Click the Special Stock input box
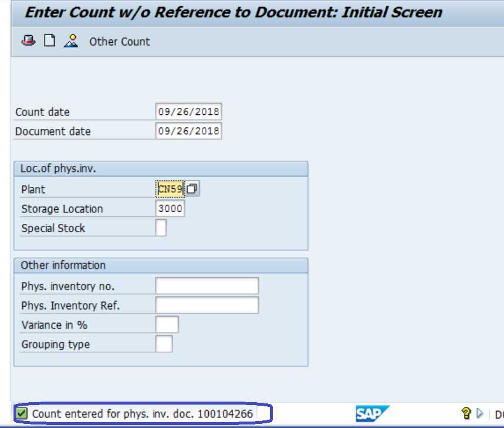This screenshot has width=504, height=428. tap(161, 227)
